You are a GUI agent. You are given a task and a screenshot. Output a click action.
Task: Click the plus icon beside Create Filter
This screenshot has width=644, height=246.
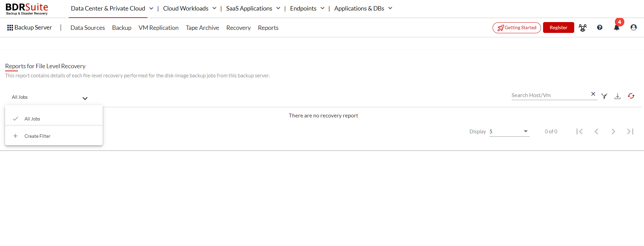[15, 136]
